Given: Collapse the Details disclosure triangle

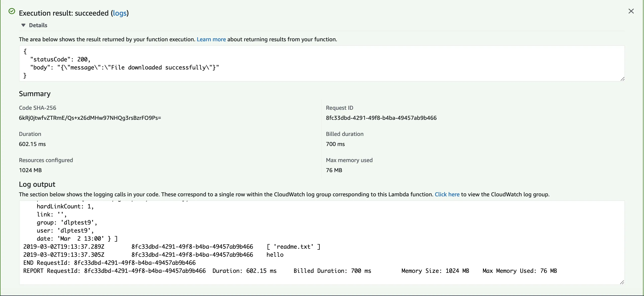Looking at the screenshot, I should pos(23,25).
